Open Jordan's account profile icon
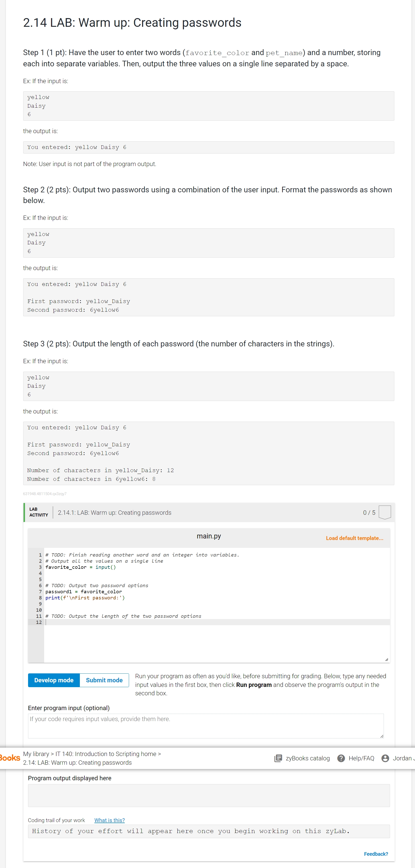 pyautogui.click(x=385, y=758)
